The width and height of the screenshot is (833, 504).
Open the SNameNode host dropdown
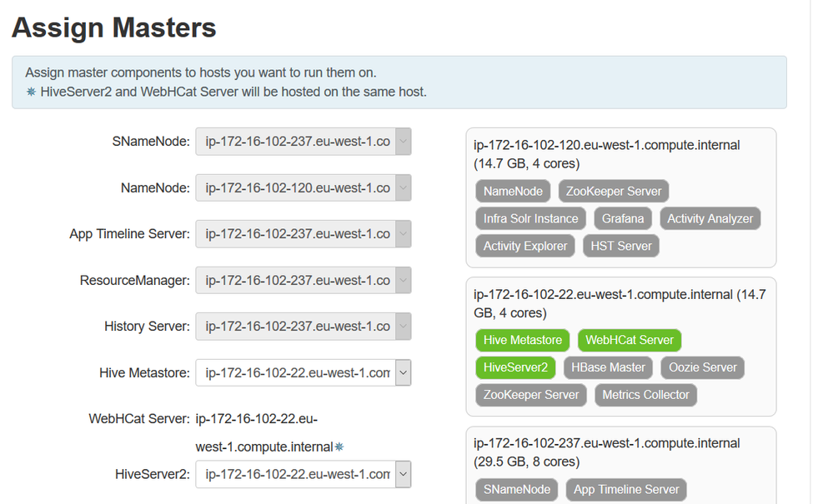tap(304, 142)
